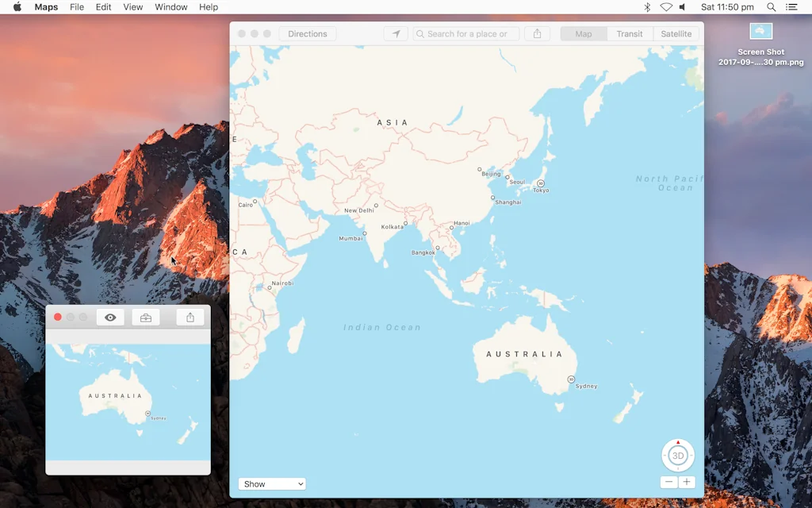This screenshot has height=508, width=812.
Task: Open the volume control in menu bar
Action: [x=683, y=7]
